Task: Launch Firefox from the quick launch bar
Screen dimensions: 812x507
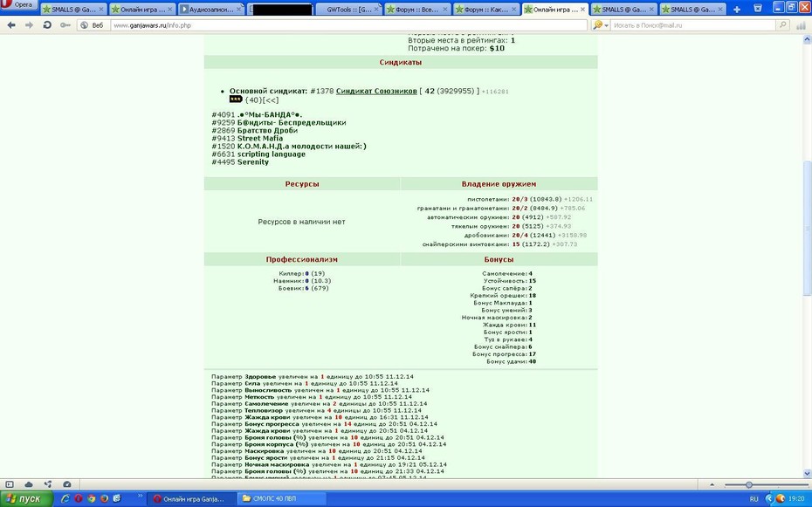Action: coord(104,499)
